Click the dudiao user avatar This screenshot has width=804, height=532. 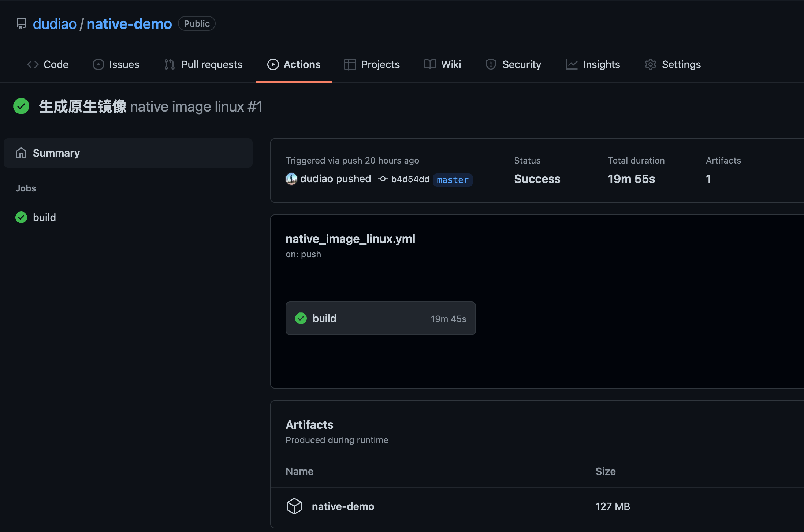[291, 179]
